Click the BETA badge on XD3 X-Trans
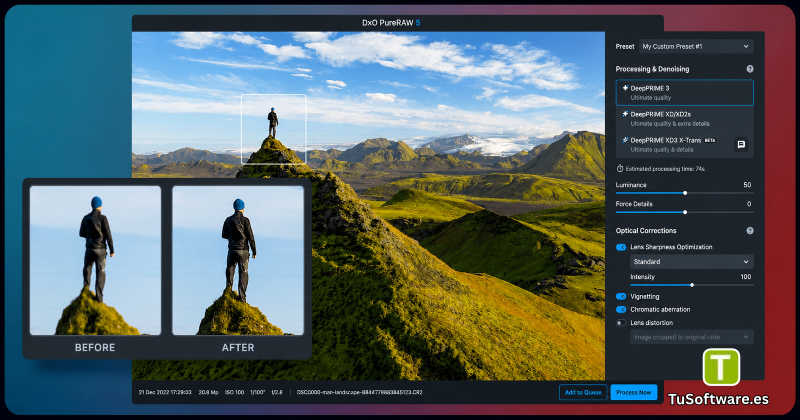800x420 pixels. pos(710,140)
